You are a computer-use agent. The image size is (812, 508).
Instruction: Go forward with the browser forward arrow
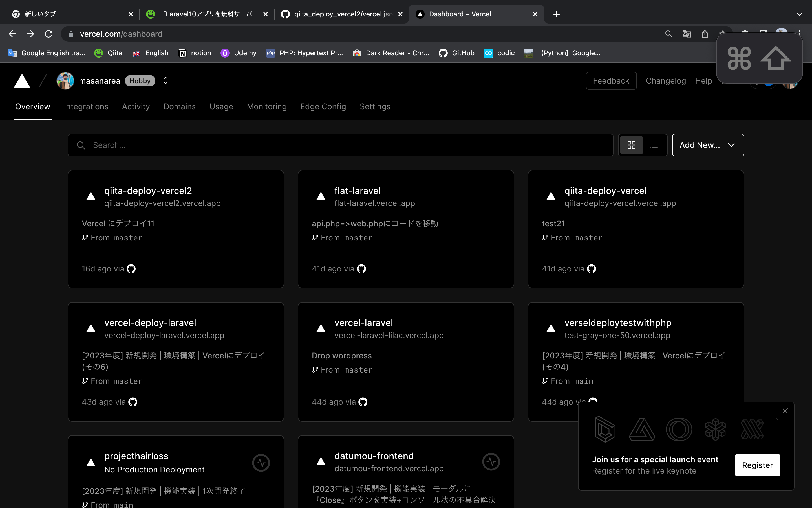tap(30, 34)
